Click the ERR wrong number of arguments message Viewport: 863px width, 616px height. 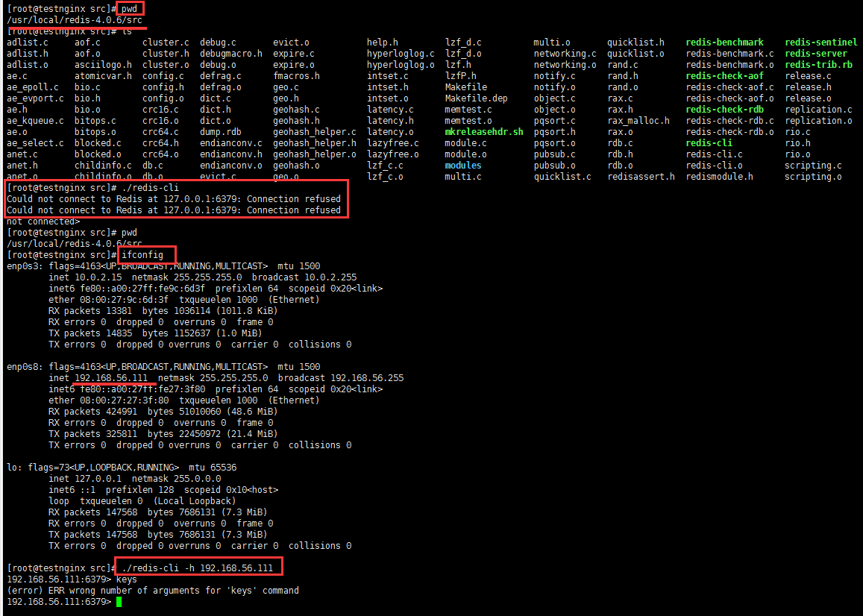point(152,591)
